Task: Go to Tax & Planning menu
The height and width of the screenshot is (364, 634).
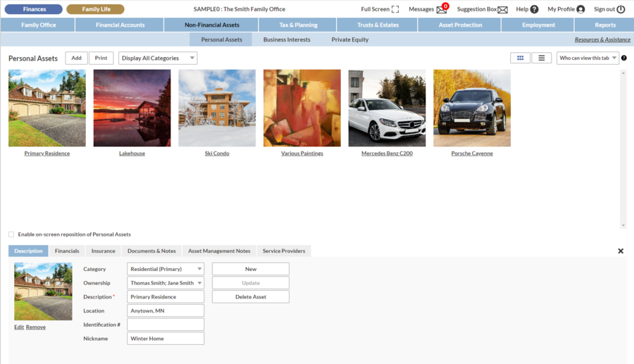Action: pos(298,25)
